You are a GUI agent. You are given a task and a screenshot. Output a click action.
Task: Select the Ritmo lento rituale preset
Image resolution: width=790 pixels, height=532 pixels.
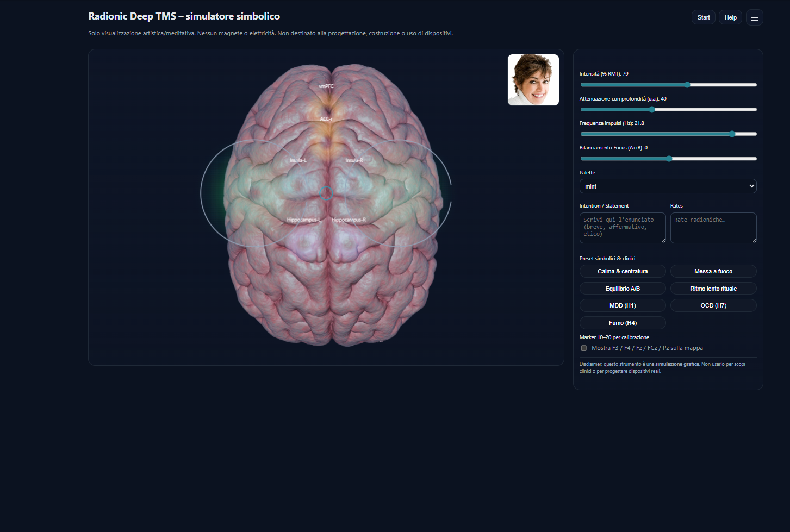(x=713, y=289)
